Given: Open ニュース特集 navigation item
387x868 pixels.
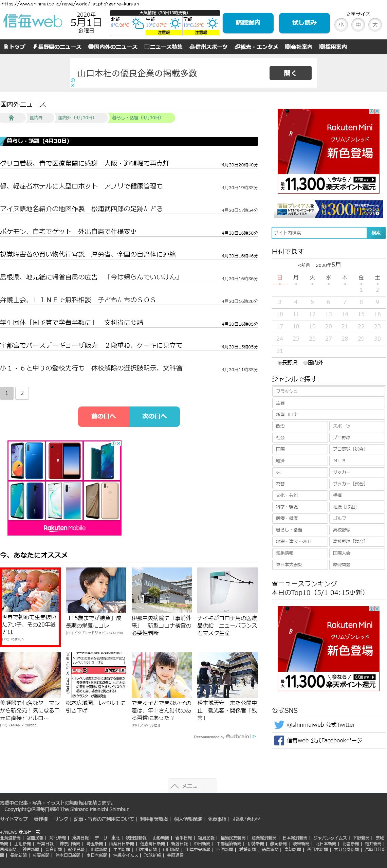Looking at the screenshot, I should [x=163, y=47].
